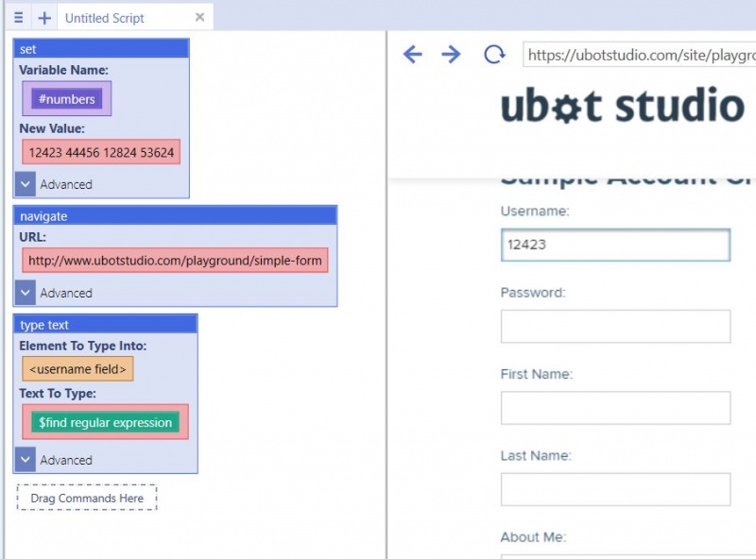The image size is (756, 559).
Task: Click the Username: label on the form
Action: (535, 212)
